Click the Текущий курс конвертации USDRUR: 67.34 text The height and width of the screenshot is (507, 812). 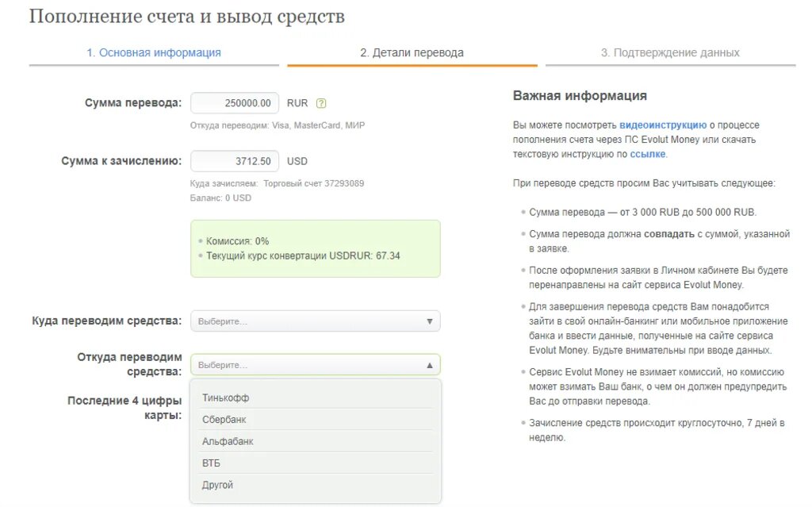tap(303, 255)
